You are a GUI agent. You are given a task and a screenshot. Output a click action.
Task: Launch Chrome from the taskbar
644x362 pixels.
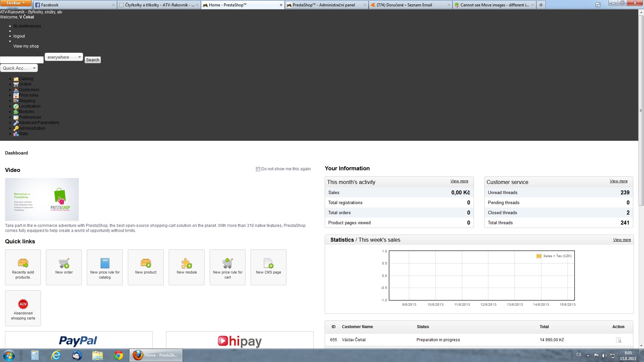[118, 355]
